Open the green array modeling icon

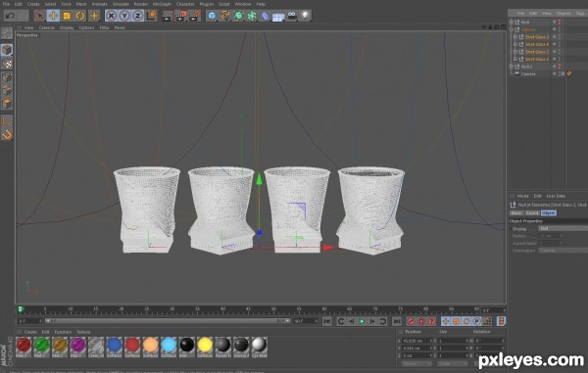(252, 16)
